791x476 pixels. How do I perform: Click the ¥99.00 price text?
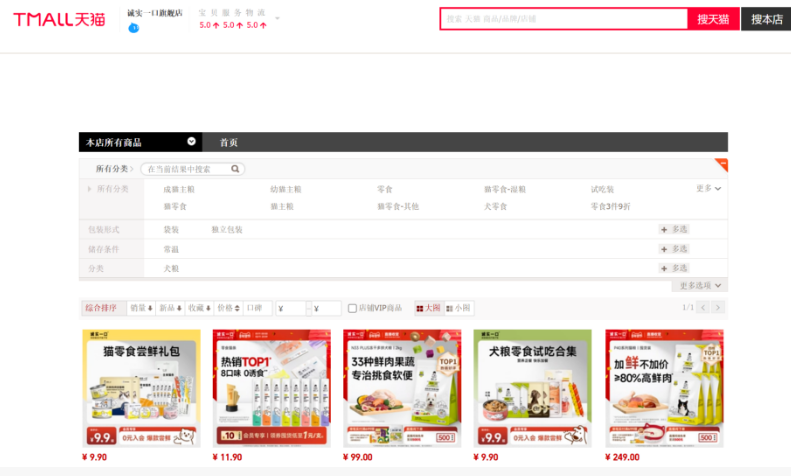pos(358,457)
